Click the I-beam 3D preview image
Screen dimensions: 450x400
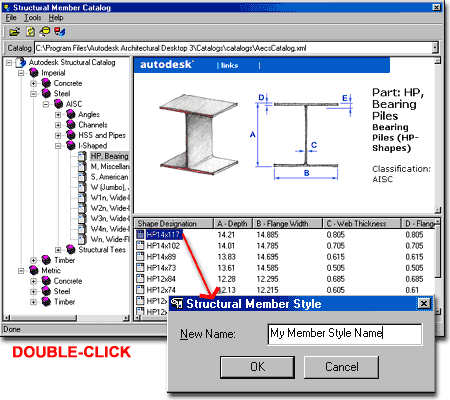(198, 135)
